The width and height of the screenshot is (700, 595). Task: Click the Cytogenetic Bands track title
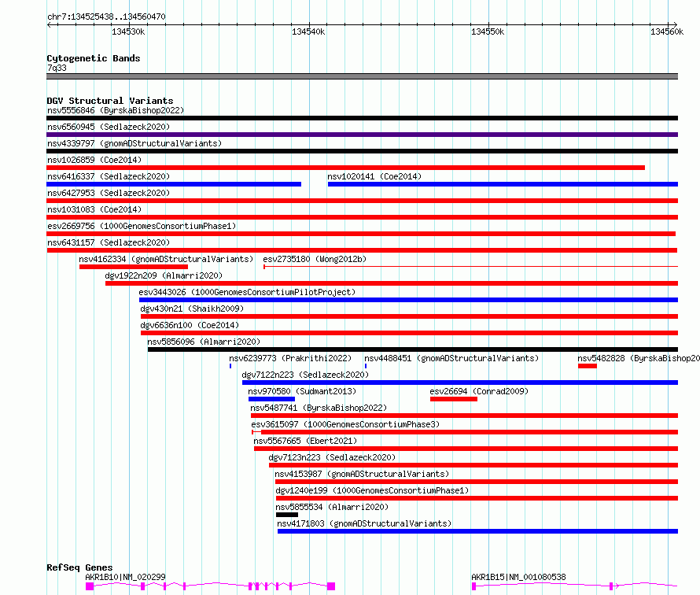[x=94, y=58]
